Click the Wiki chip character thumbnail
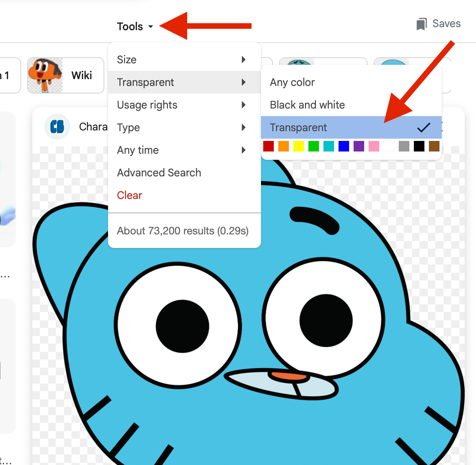Viewport: 476px width, 465px height. tap(45, 75)
